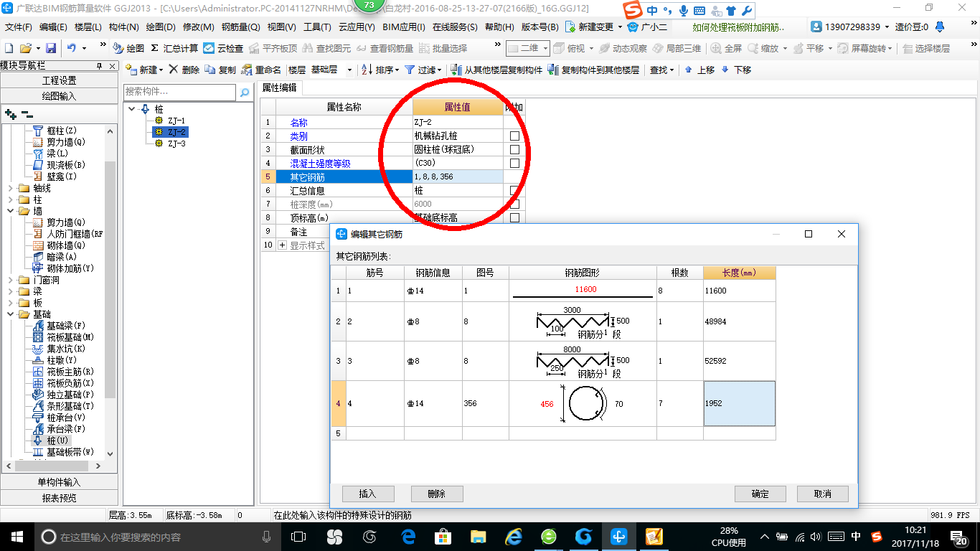Expand 显示样式 property row

[x=282, y=245]
